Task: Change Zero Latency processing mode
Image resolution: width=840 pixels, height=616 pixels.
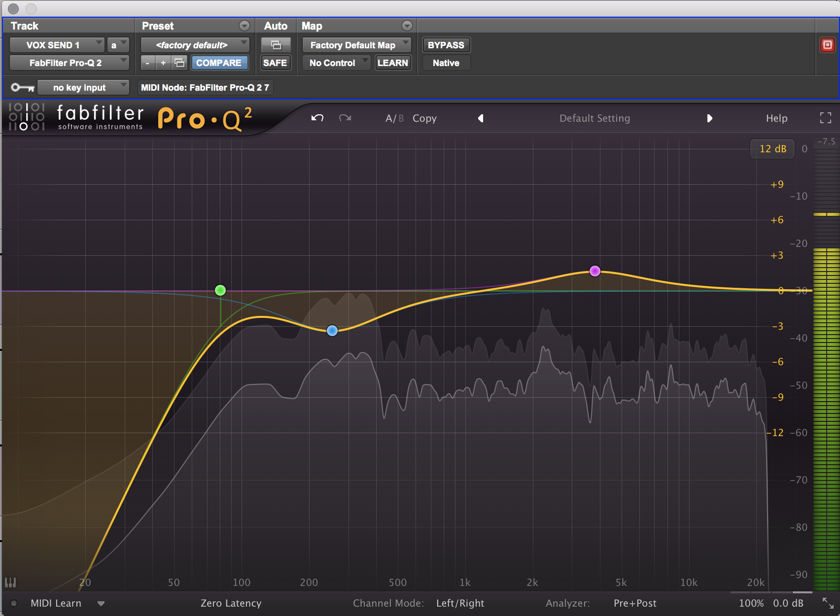Action: (x=231, y=603)
